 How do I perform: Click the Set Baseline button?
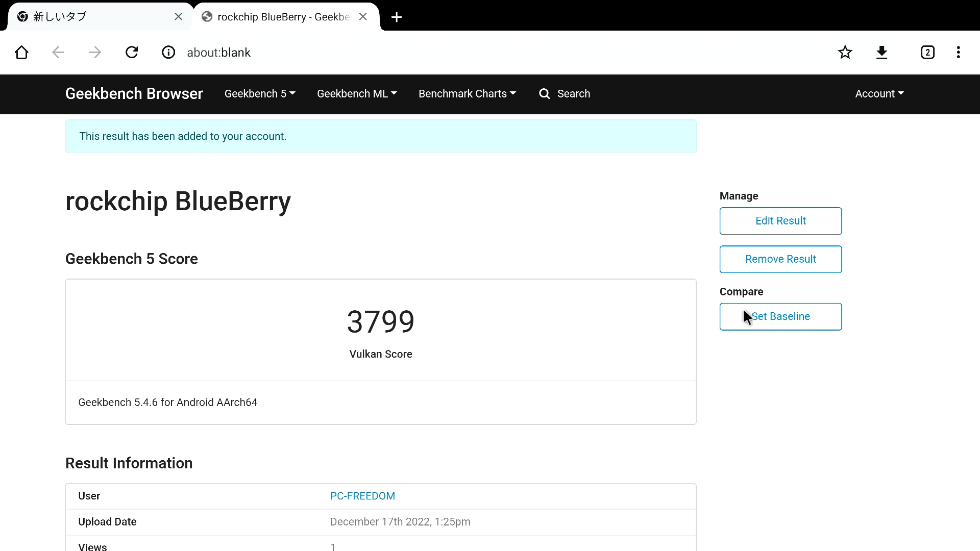click(780, 317)
